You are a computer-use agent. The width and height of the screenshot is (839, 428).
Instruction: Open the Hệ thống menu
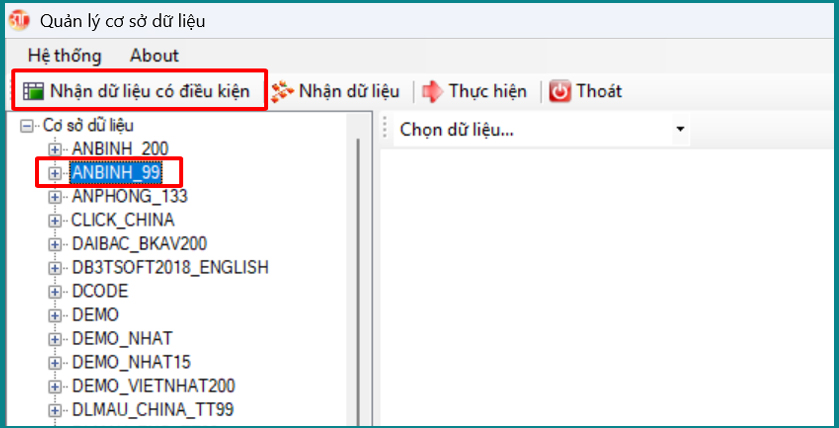coord(64,55)
